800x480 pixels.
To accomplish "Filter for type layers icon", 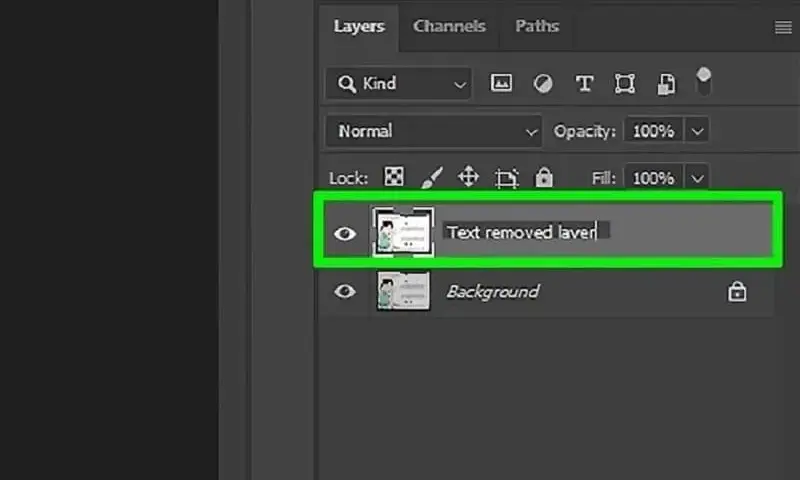I will click(584, 83).
